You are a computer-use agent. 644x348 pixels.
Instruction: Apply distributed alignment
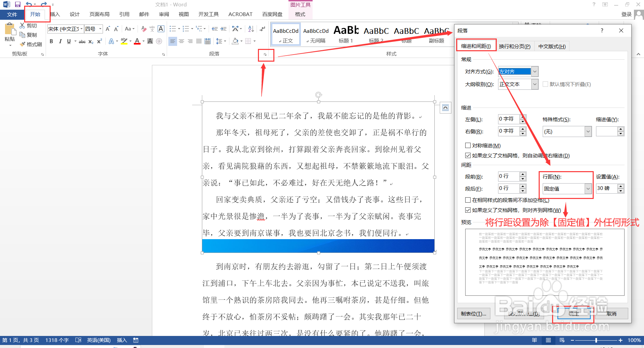click(x=208, y=41)
